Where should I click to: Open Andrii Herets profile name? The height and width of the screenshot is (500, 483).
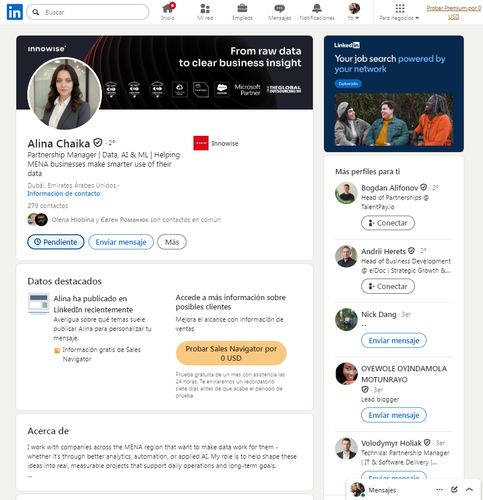[383, 251]
